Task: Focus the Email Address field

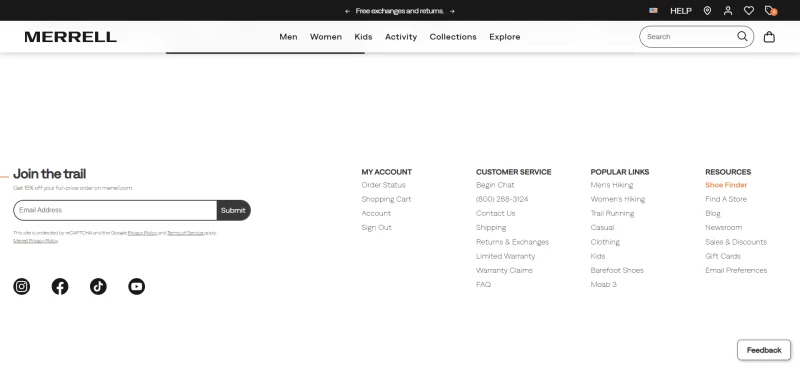Action: (x=115, y=210)
